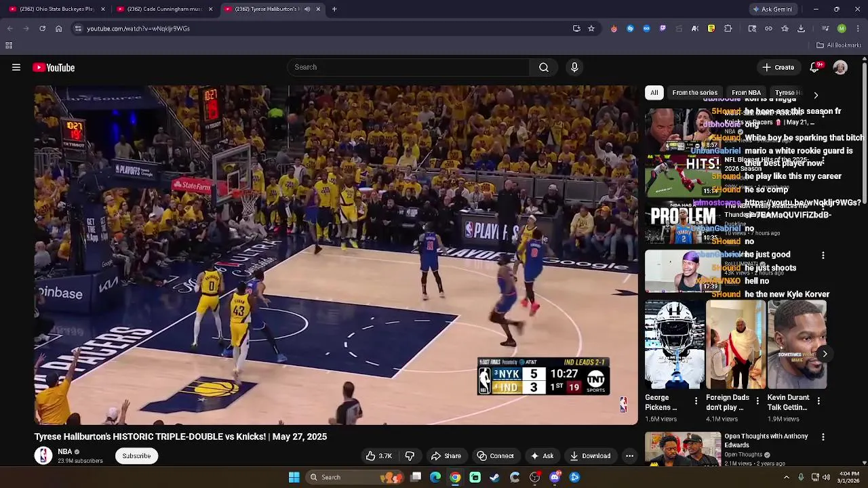Screen dimensions: 868x488
Task: Share the Tyrese Haliburton video
Action: [x=446, y=455]
